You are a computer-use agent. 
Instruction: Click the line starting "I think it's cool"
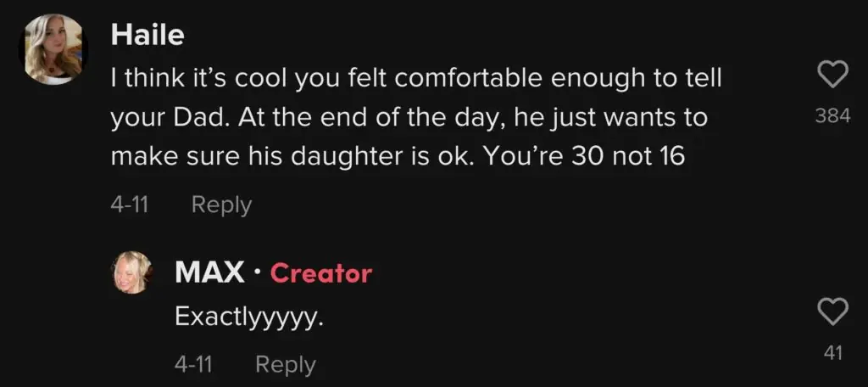(415, 79)
